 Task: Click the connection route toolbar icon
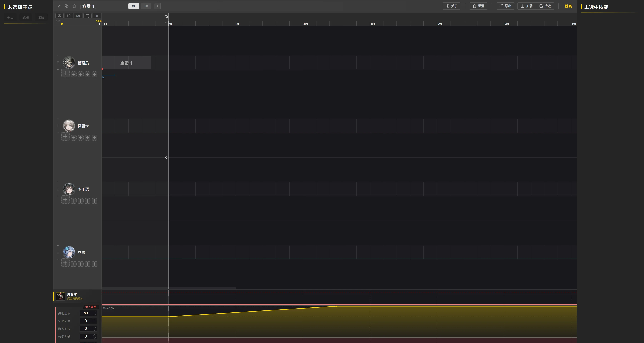pos(87,16)
